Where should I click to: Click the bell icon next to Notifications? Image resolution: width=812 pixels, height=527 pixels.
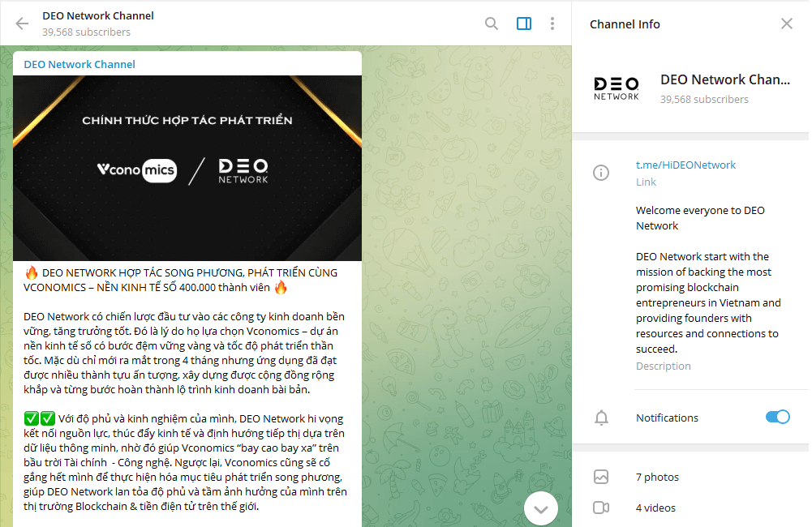pos(601,418)
